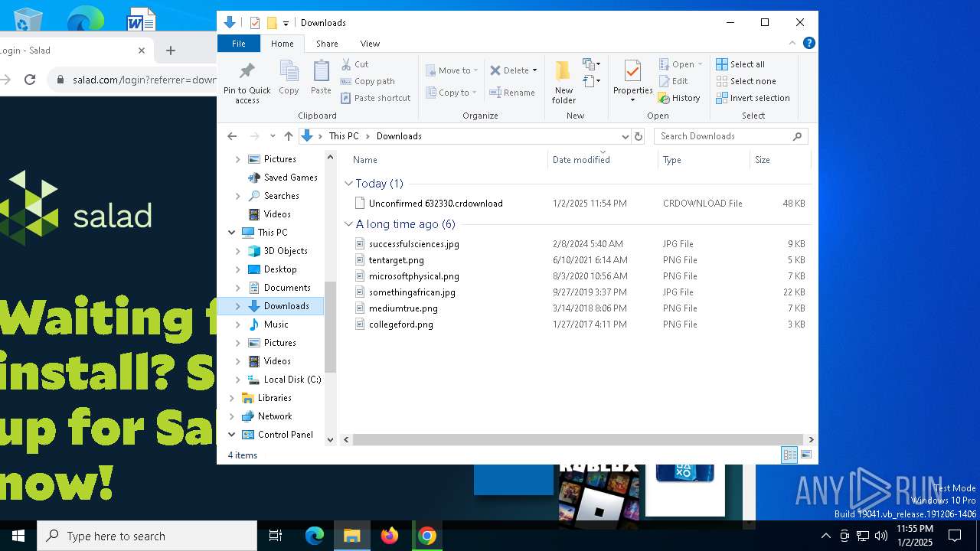Create a New folder from ribbon
The image size is (980, 551).
click(563, 82)
